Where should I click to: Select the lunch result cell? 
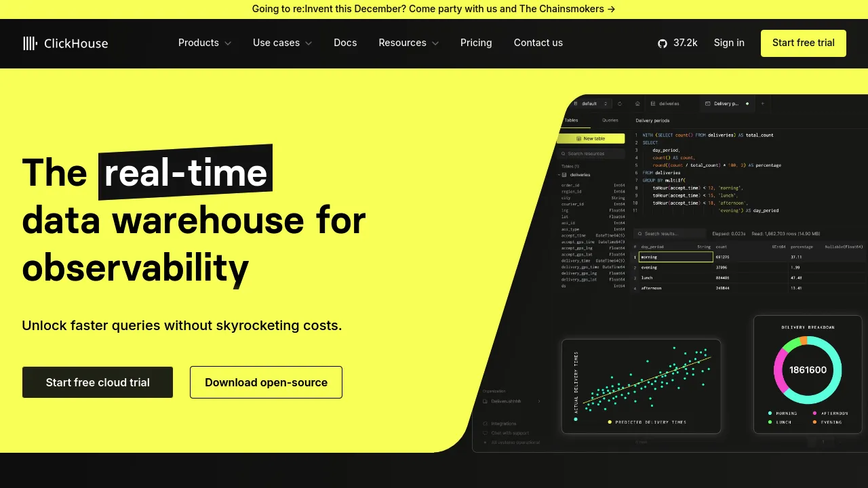675,278
